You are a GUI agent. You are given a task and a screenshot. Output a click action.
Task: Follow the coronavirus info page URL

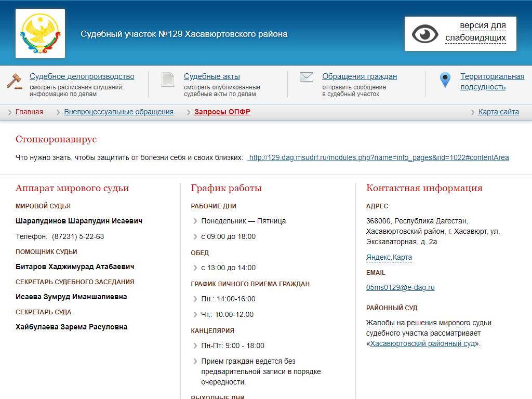378,157
